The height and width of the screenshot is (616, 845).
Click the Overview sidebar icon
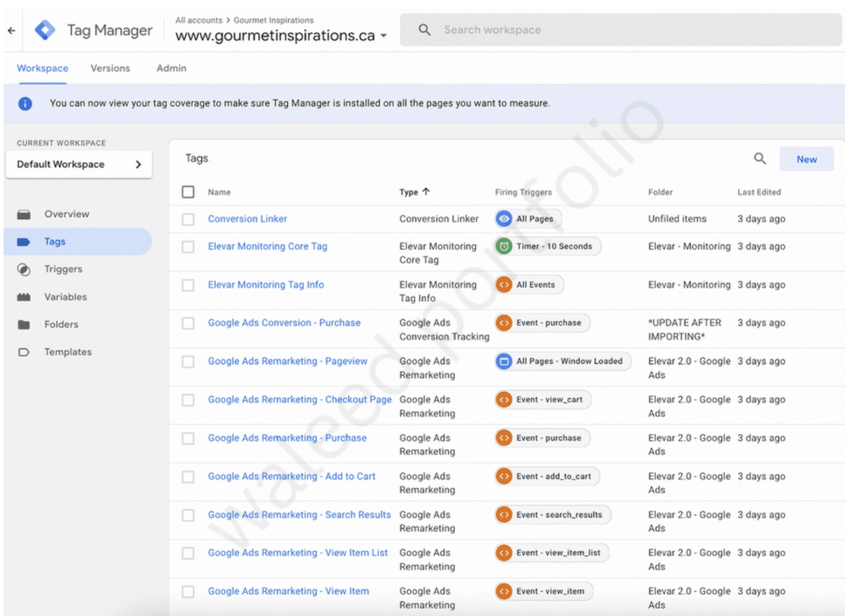pos(24,214)
